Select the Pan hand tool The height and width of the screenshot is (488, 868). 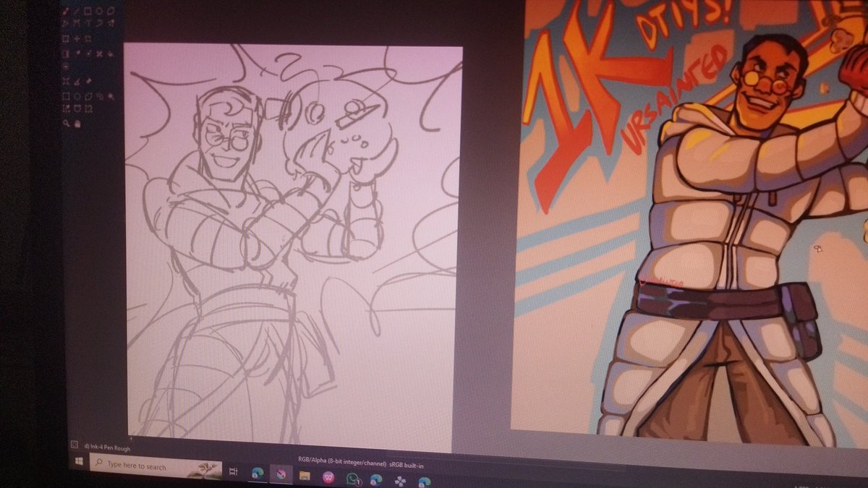pyautogui.click(x=77, y=124)
